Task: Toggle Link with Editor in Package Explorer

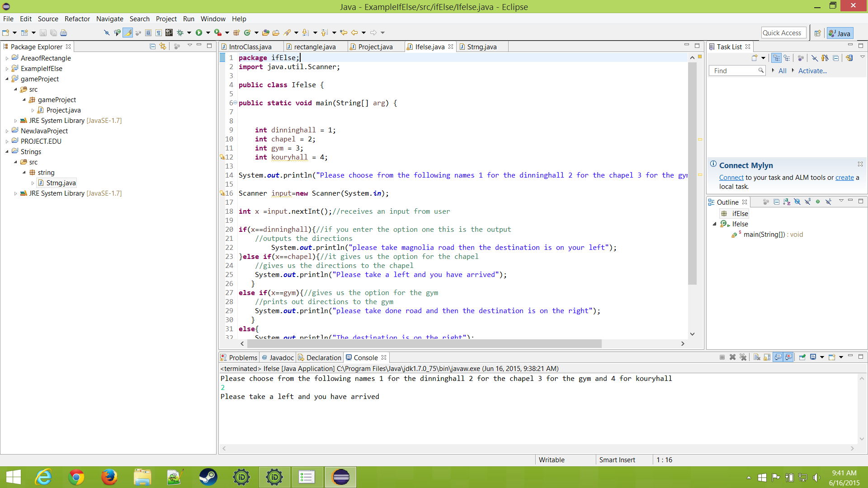Action: (x=163, y=46)
